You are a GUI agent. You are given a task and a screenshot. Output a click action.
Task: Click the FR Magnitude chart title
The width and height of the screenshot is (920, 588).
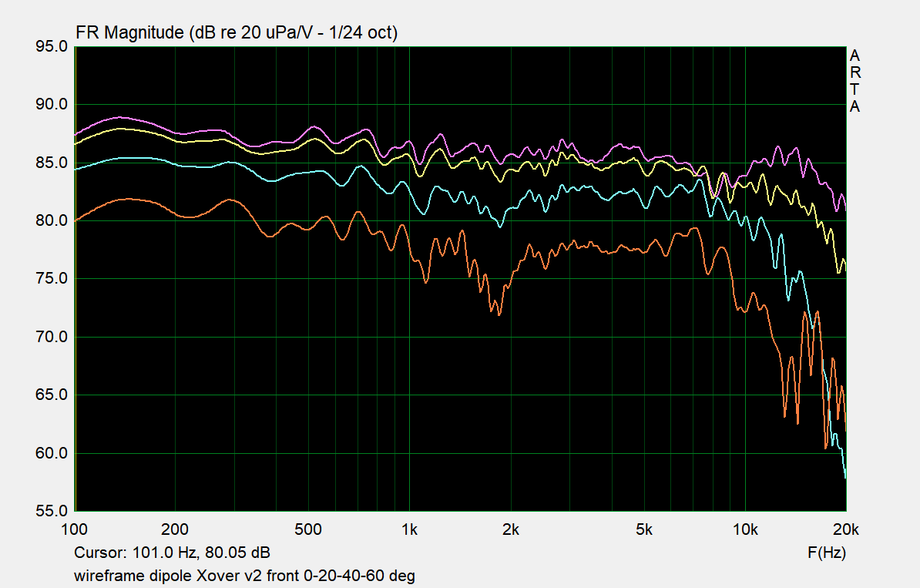(x=237, y=32)
